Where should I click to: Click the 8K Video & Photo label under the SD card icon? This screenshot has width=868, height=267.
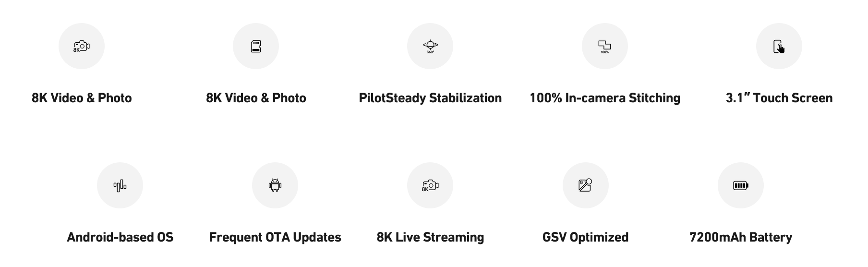pos(256,98)
